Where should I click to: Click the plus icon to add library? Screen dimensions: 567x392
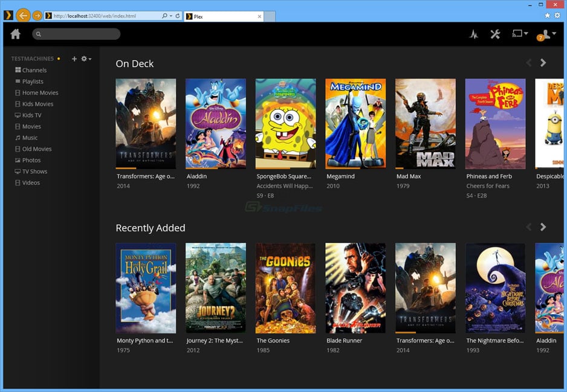[74, 59]
